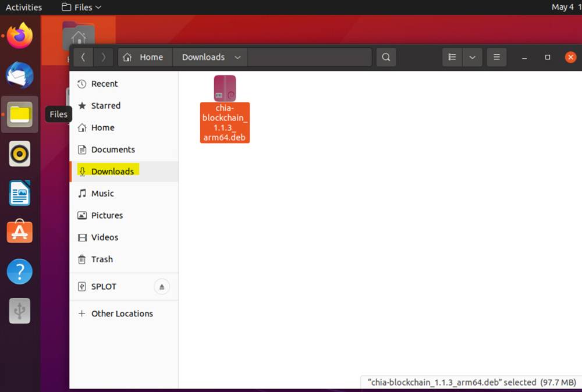Viewport: 582px width, 392px height.
Task: Toggle list view with the view icon
Action: click(x=452, y=57)
